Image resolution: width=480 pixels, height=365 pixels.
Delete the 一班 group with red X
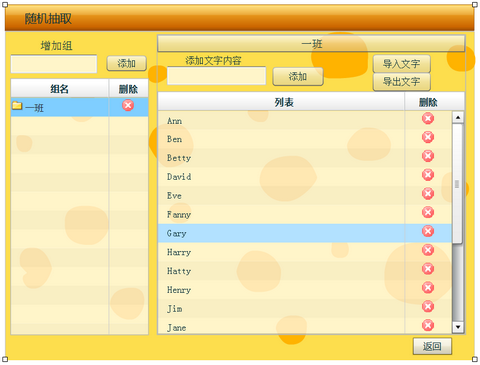coord(128,105)
